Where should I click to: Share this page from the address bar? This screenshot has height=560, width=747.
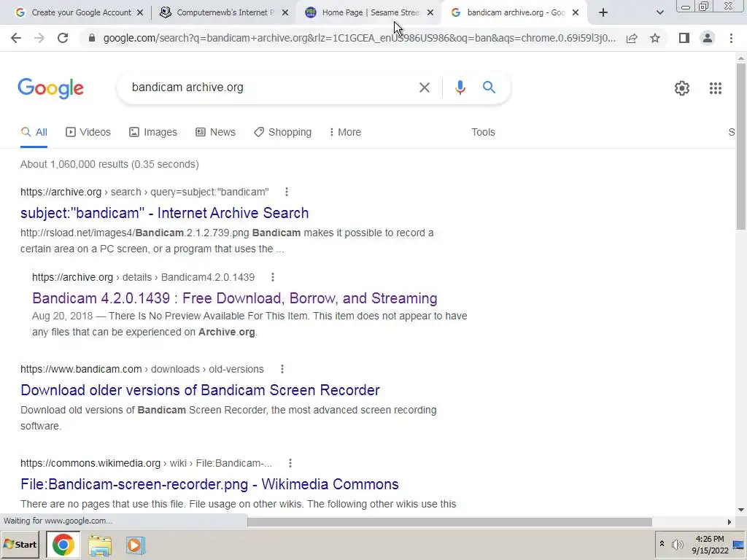[632, 38]
